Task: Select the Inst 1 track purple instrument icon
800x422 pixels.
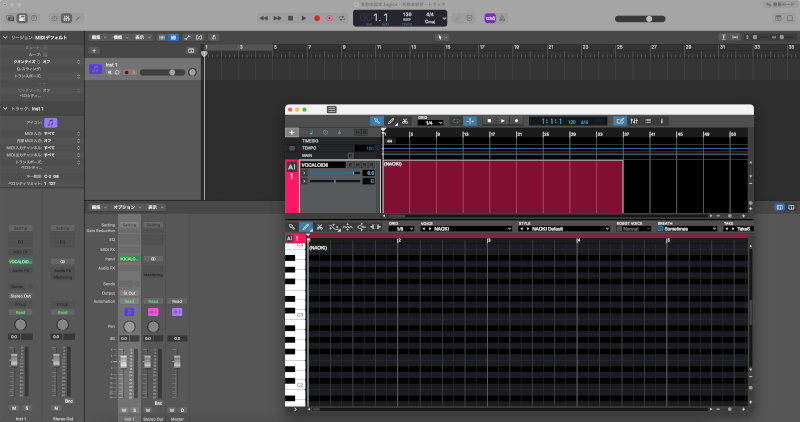Action: (95, 69)
